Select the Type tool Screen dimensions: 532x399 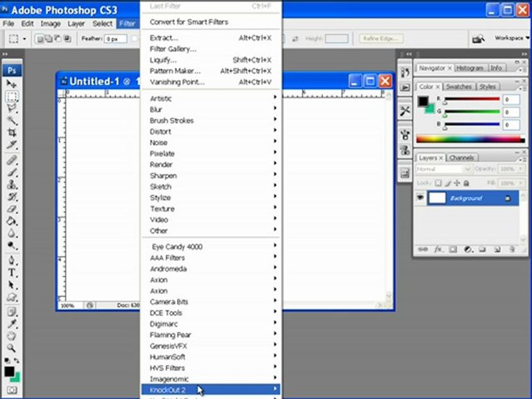(12, 273)
